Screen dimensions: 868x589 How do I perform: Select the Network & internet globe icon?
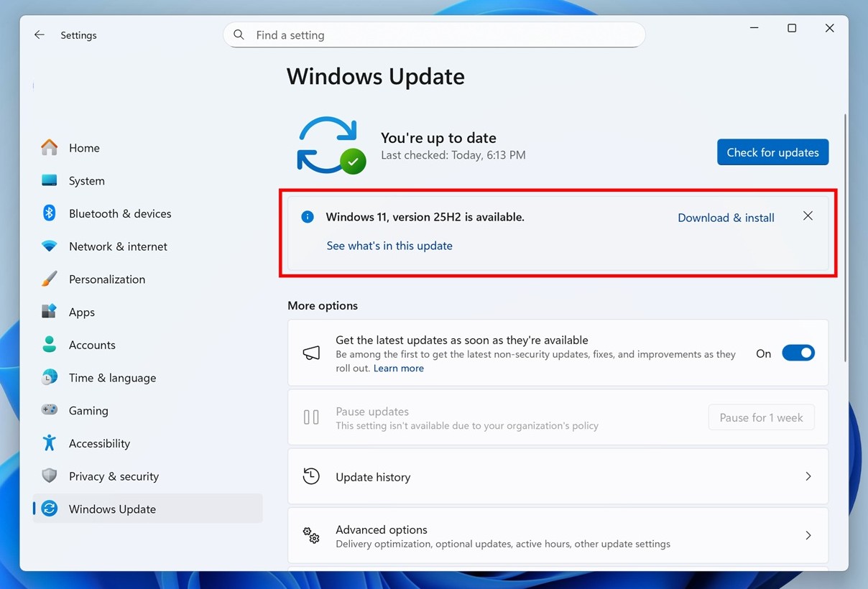(x=48, y=246)
